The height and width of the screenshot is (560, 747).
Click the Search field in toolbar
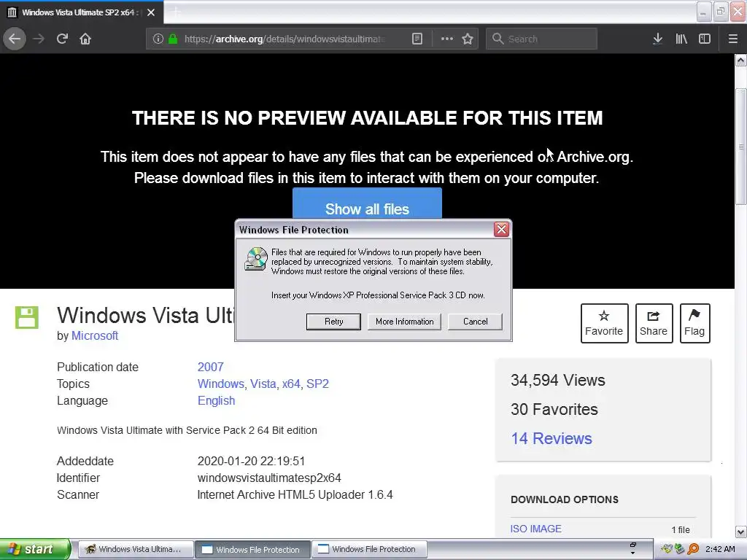[x=541, y=39]
